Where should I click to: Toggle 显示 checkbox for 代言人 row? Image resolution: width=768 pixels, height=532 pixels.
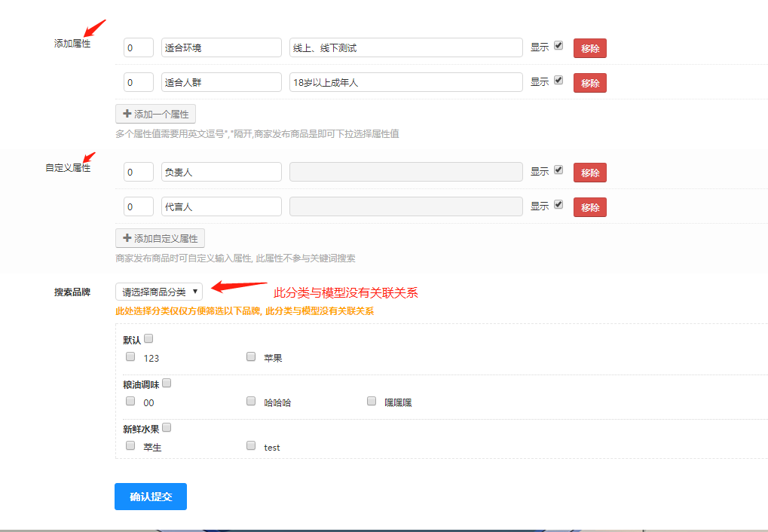click(x=558, y=204)
